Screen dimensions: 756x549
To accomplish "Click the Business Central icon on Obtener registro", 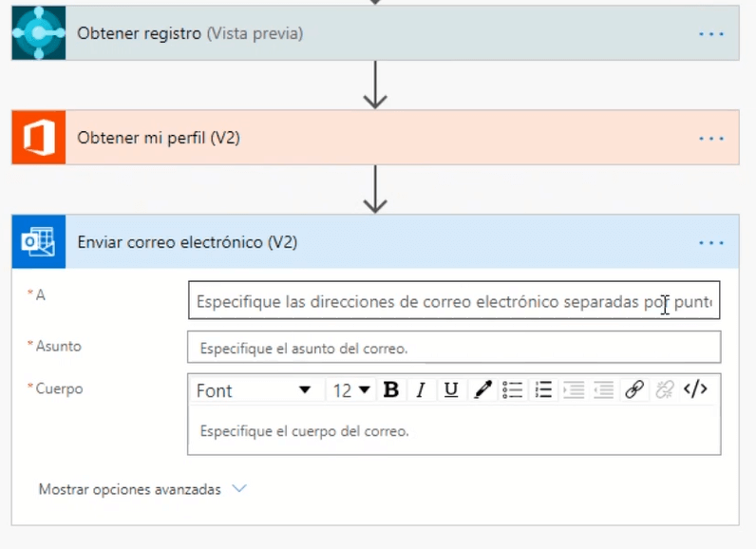I will point(39,33).
